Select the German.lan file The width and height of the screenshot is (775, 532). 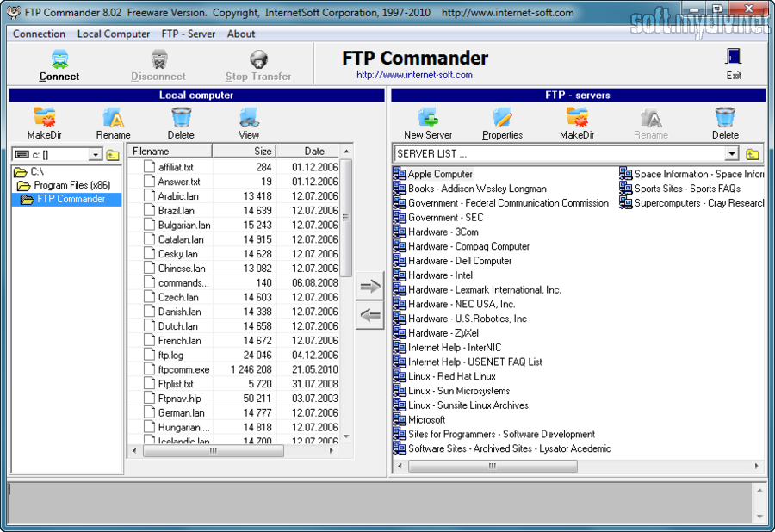click(182, 412)
